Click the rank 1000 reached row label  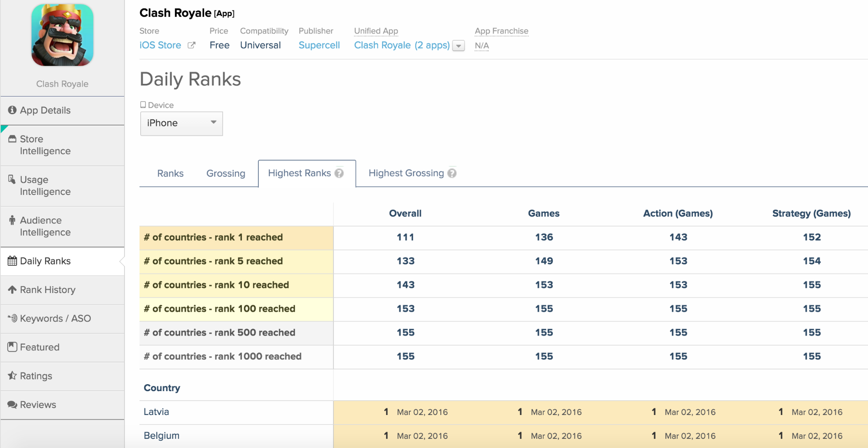(x=236, y=357)
